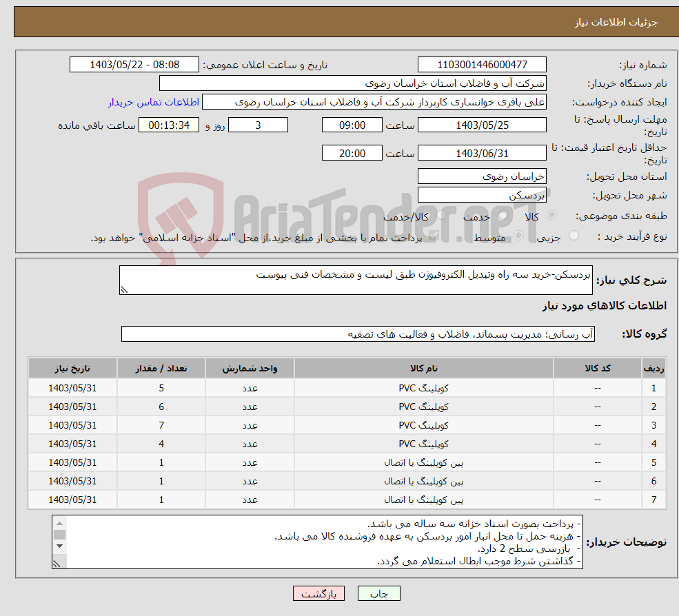Click the goods group field
Image resolution: width=679 pixels, height=616 pixels.
[358, 333]
